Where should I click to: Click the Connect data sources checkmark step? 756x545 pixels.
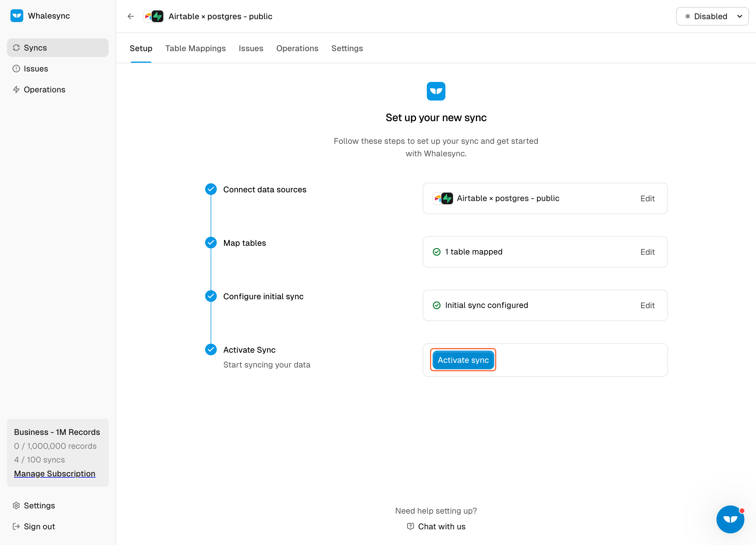pos(211,189)
